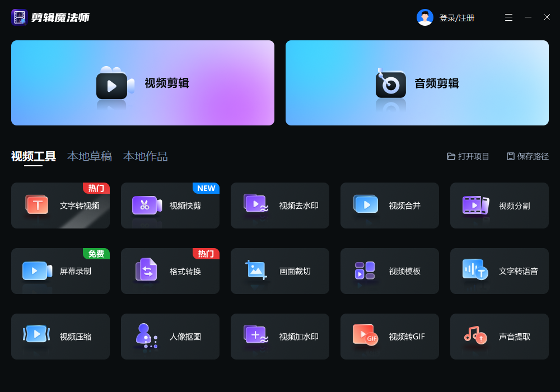
Task: Click the 视频快剪 scissors icon
Action: click(x=147, y=206)
